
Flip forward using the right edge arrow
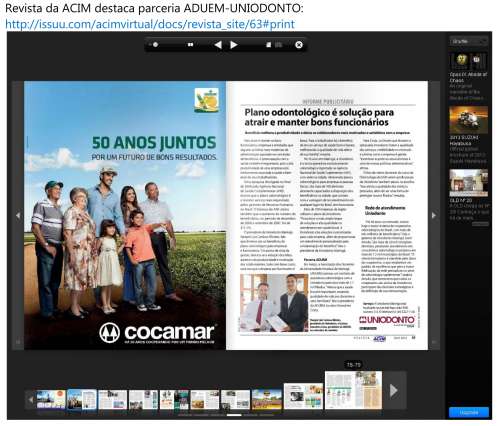pyautogui.click(x=434, y=215)
